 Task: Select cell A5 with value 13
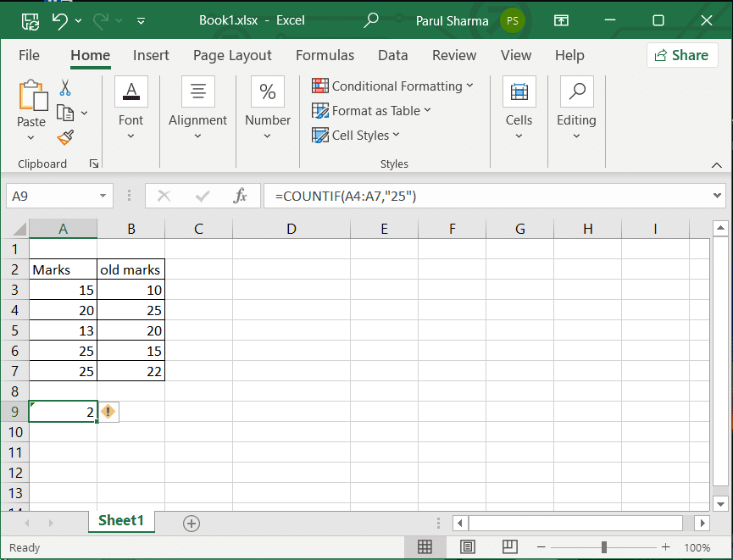point(63,330)
